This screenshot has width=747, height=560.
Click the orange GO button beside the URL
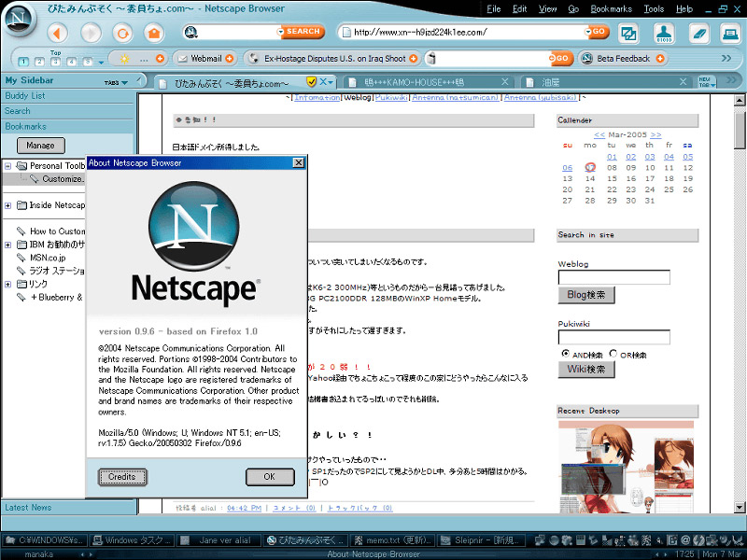[x=599, y=32]
